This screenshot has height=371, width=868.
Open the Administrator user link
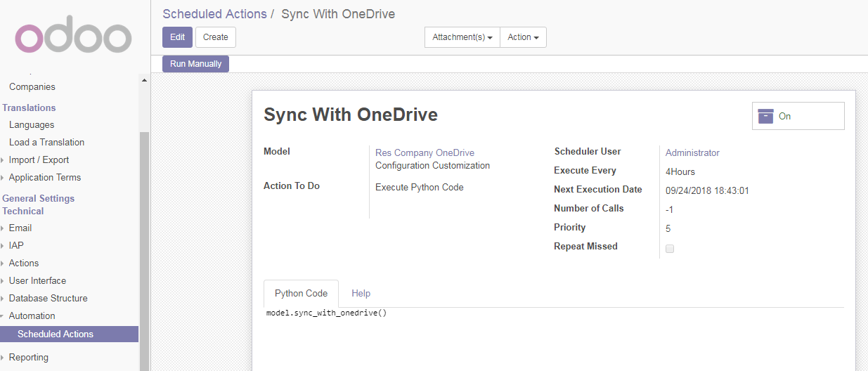click(692, 152)
